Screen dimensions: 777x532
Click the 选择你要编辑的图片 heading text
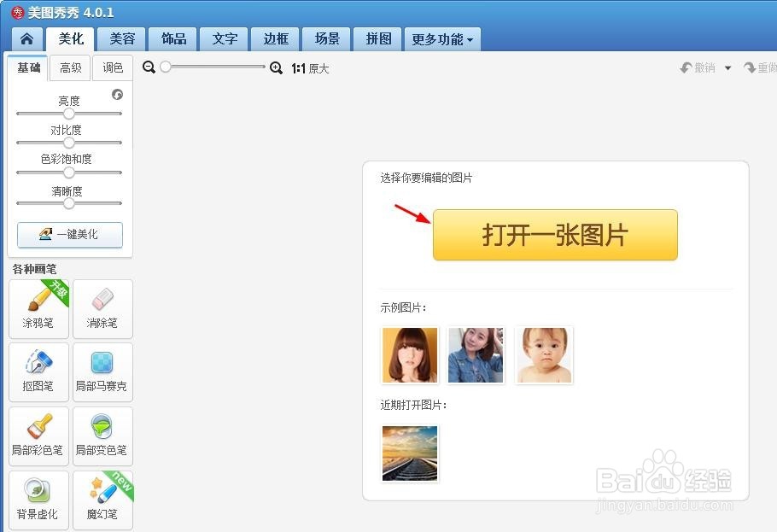click(426, 178)
